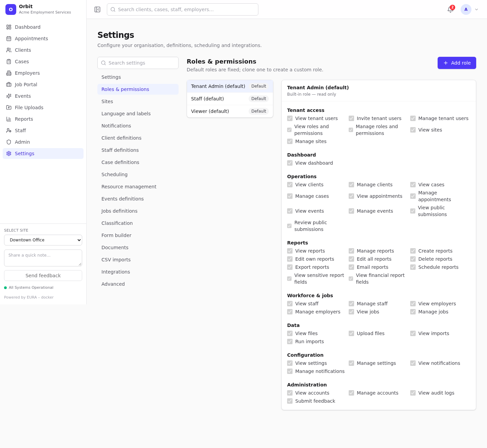Toggle the sidebar collapse icon
The image size is (487, 448).
click(97, 9)
